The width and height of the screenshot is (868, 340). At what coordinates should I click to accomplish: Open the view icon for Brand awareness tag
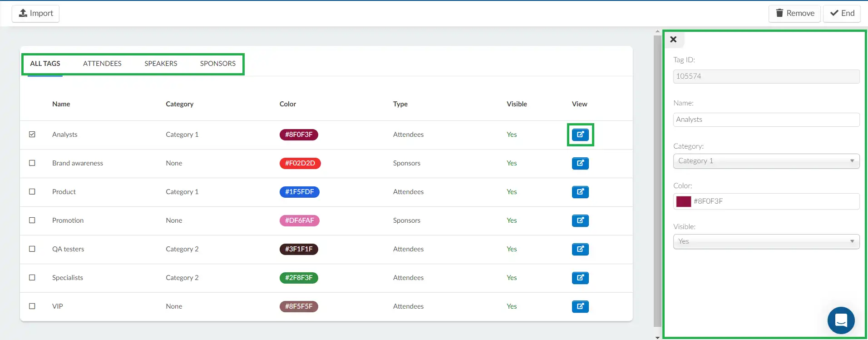[x=580, y=163]
